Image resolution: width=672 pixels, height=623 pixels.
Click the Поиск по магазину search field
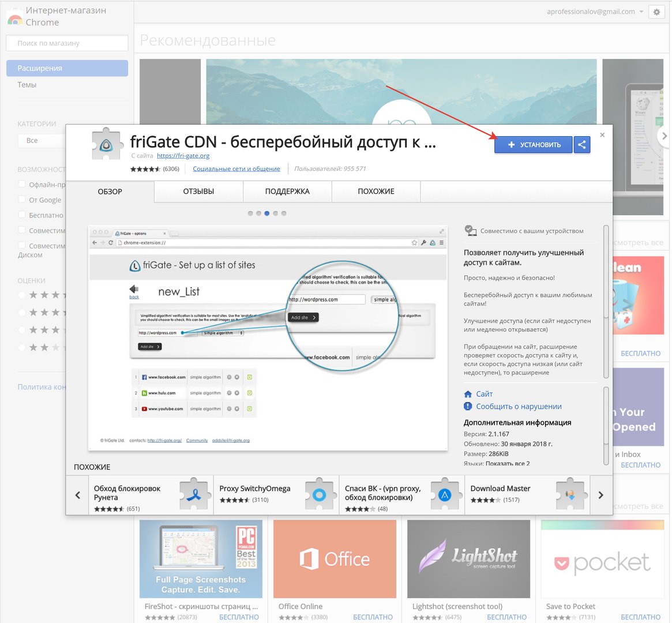[67, 43]
